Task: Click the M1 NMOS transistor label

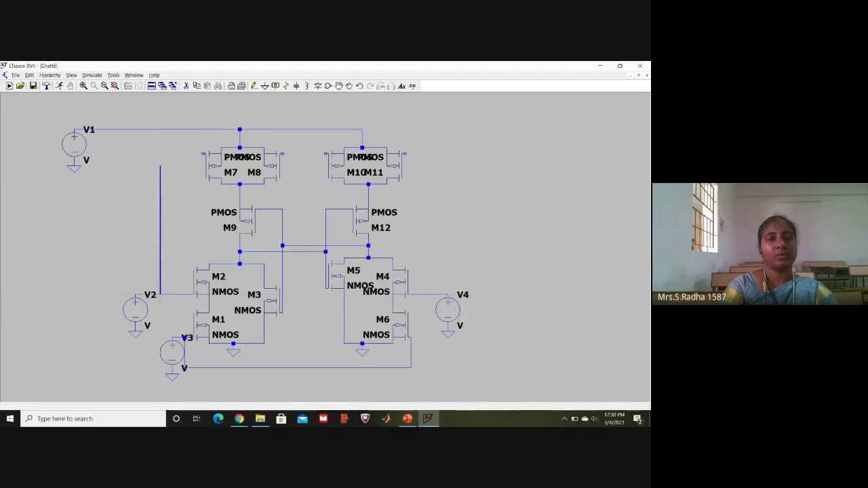Action: pyautogui.click(x=218, y=320)
